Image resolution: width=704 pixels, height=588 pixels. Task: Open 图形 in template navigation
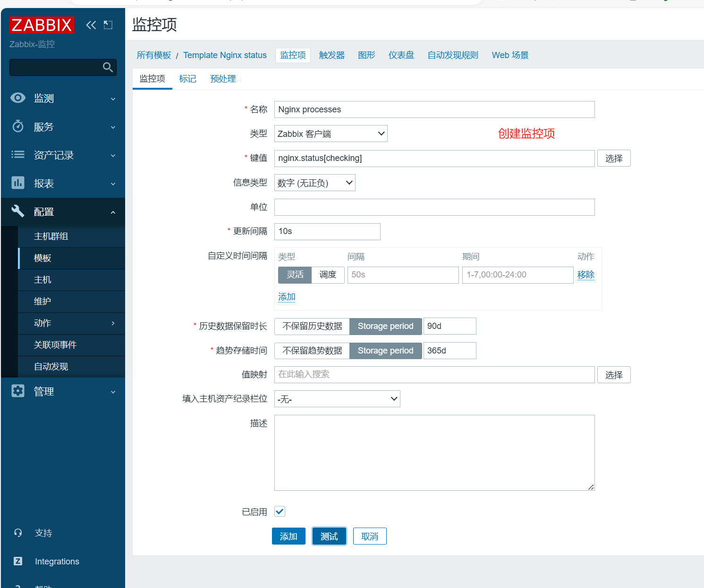[366, 55]
